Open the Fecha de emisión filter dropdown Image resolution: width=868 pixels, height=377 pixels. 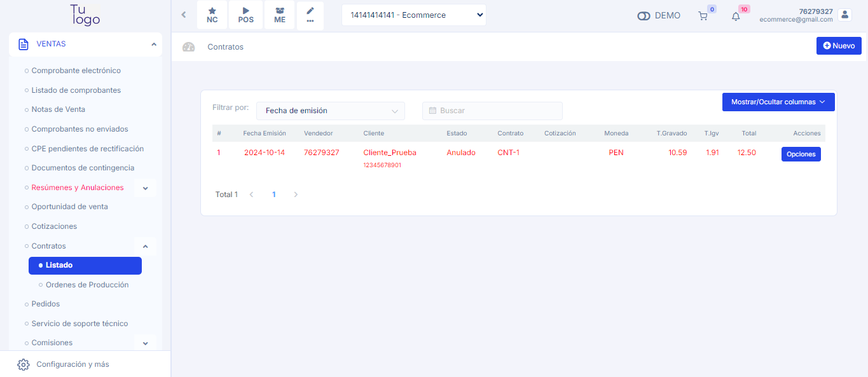[x=330, y=111]
